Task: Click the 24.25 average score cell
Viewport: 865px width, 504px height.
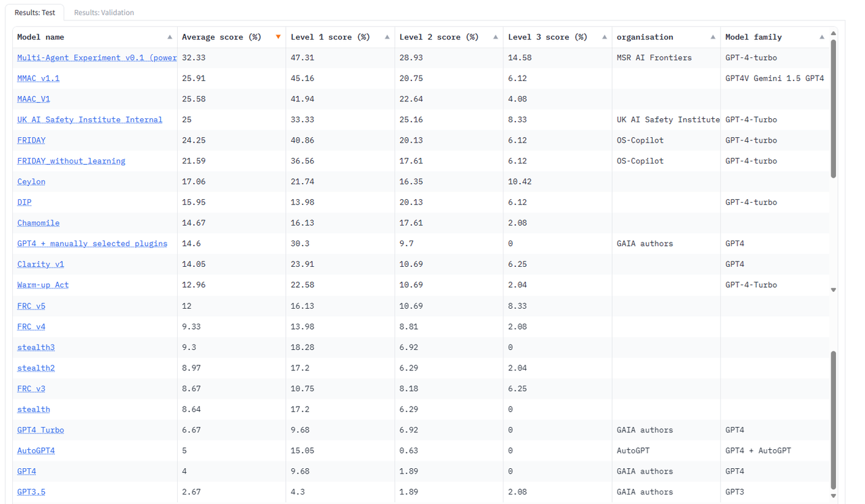Action: (231, 141)
